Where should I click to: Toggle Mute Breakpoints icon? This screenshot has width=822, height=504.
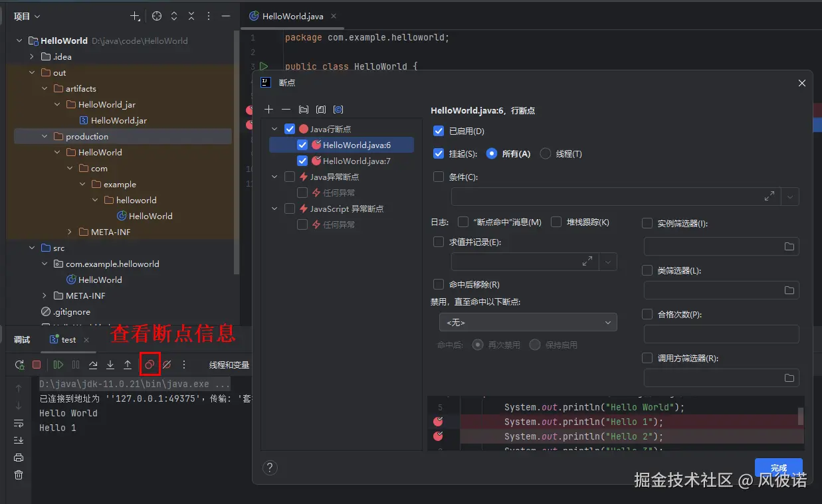pyautogui.click(x=167, y=365)
